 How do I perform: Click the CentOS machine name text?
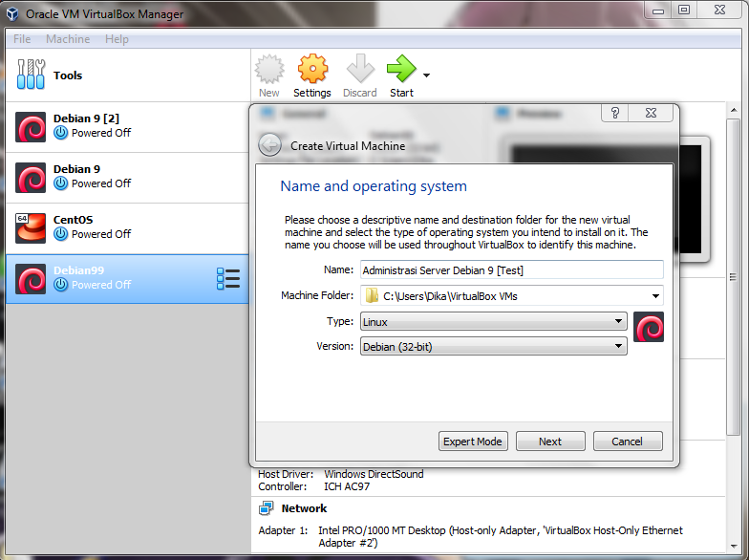click(73, 220)
